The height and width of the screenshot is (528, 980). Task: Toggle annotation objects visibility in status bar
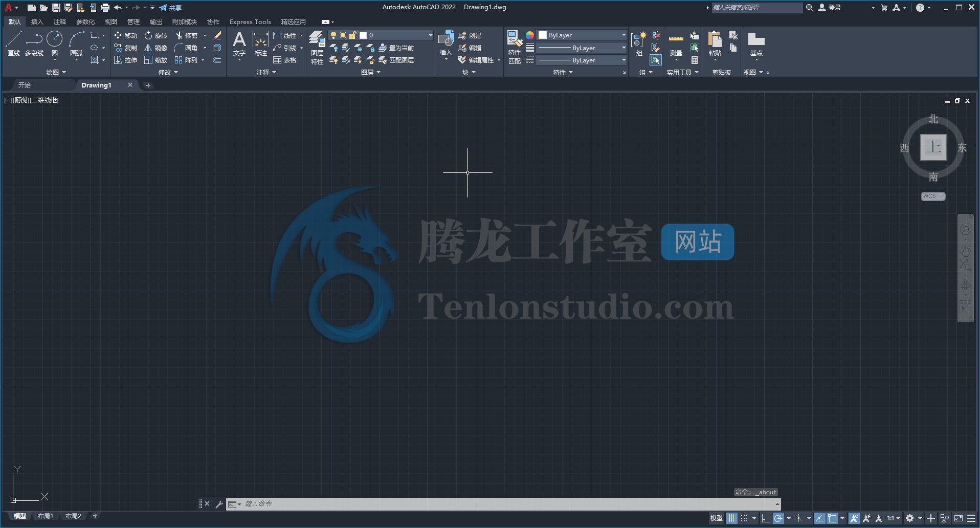pos(854,518)
